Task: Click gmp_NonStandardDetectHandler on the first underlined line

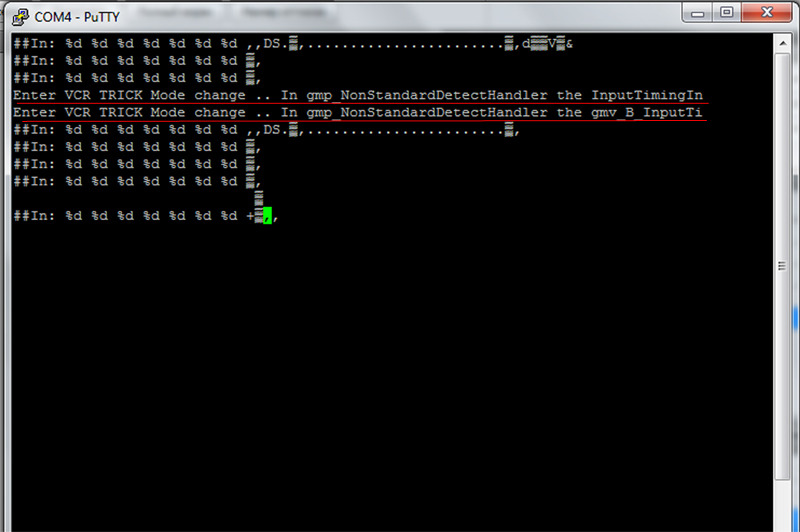Action: [427, 95]
